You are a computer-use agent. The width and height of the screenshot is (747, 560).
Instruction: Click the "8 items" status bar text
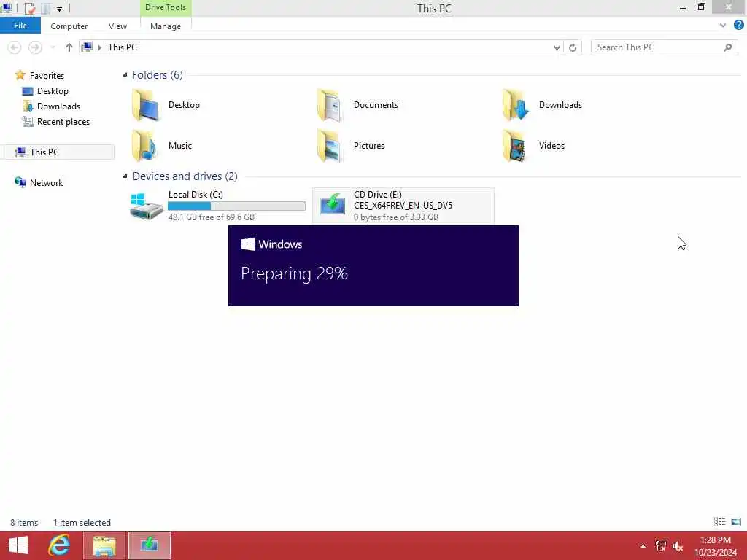24,522
